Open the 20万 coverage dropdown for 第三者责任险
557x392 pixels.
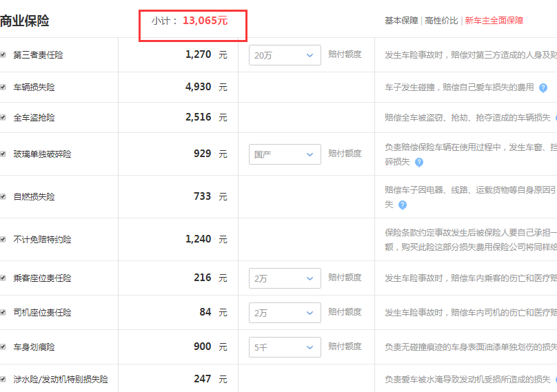coord(285,55)
